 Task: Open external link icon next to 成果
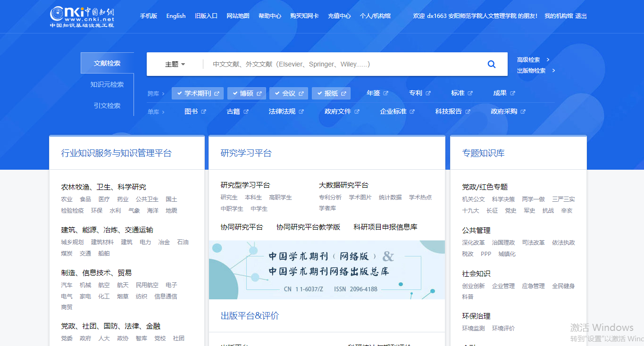513,93
